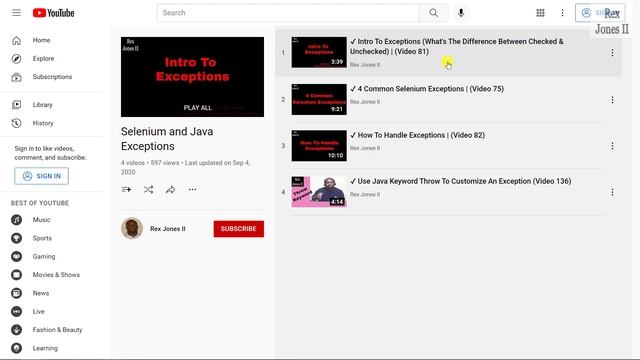Click Rex Jones II under Video 81
The image size is (640, 360).
365,65
